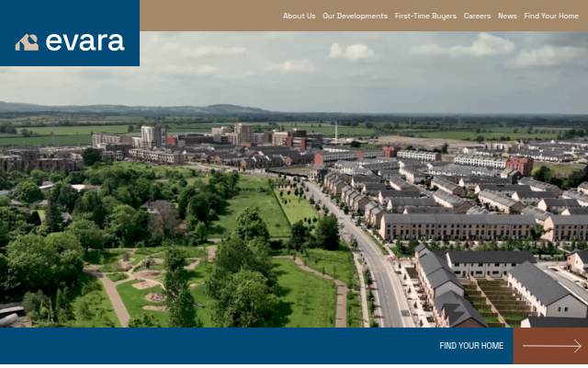Choose Find Your Home in header nav
Viewport: 588px width, 368px height.
pyautogui.click(x=551, y=17)
